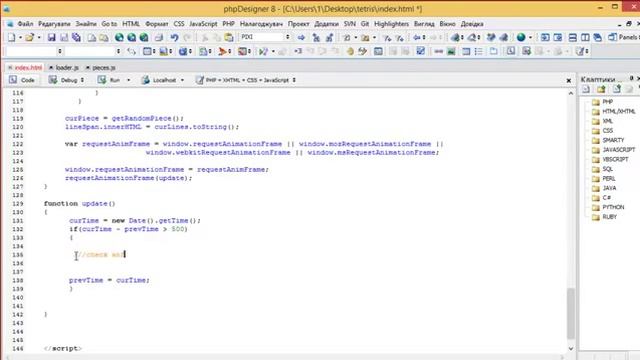This screenshot has height=360, width=640.
Task: Click the Paste clipboard icon
Action: coord(229,38)
